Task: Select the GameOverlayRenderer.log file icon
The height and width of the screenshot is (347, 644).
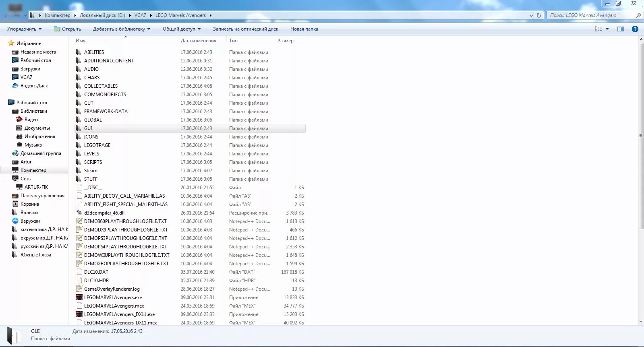Action: point(79,289)
